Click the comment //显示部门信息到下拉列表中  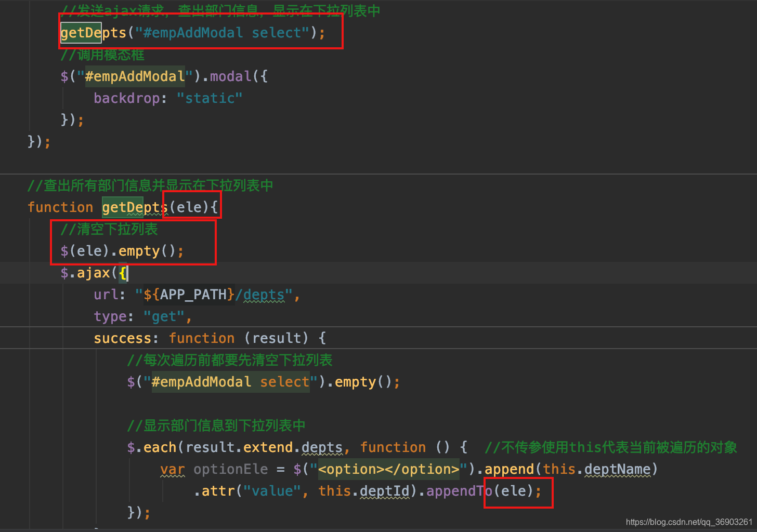pyautogui.click(x=216, y=425)
